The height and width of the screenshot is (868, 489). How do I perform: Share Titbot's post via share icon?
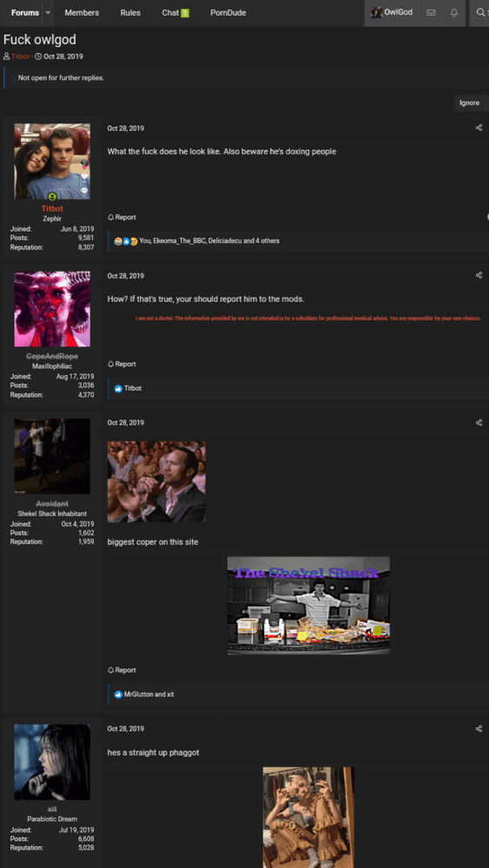coord(479,128)
